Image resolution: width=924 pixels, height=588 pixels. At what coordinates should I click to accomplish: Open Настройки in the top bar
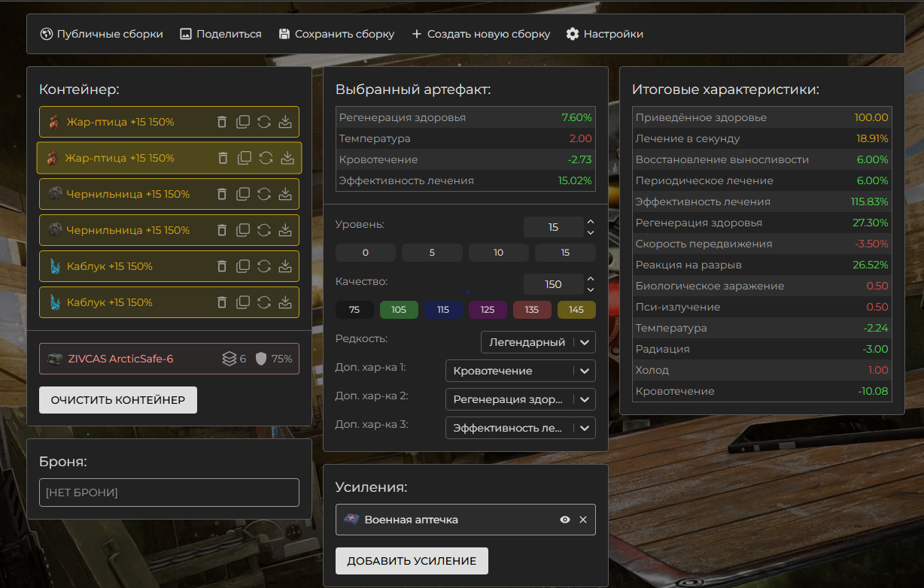[604, 34]
